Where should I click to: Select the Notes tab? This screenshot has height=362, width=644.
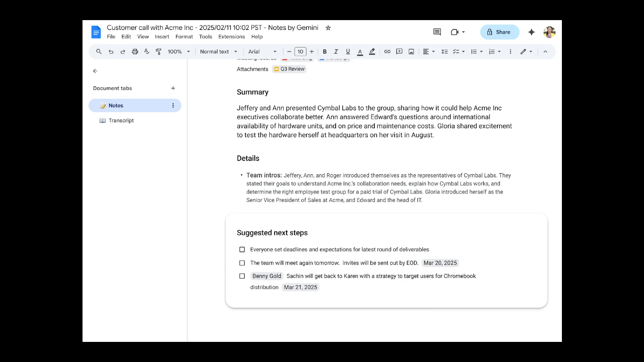[x=135, y=105]
